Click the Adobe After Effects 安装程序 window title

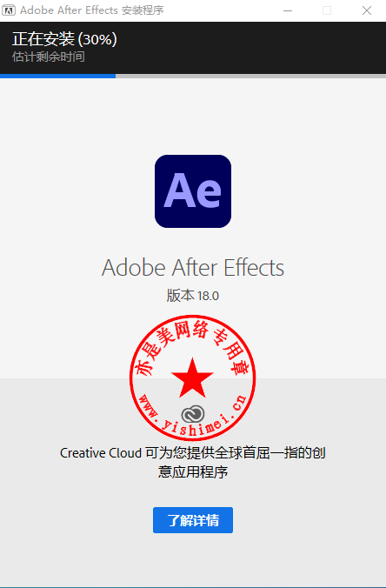[x=92, y=10]
